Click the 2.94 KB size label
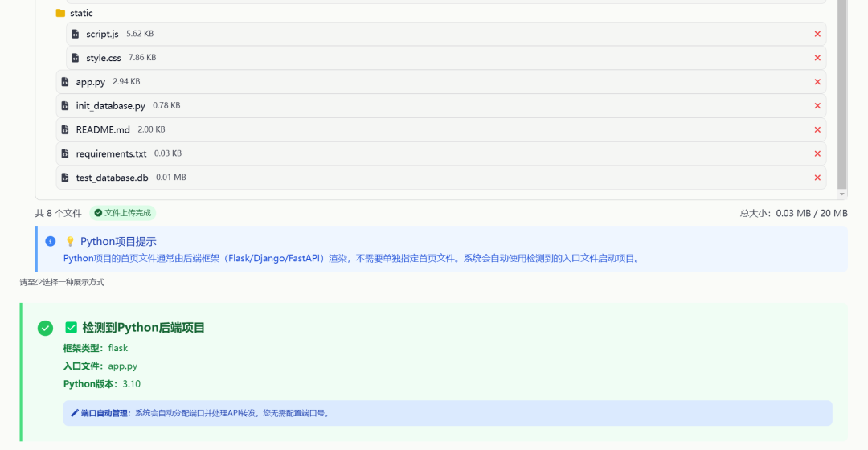 (126, 81)
